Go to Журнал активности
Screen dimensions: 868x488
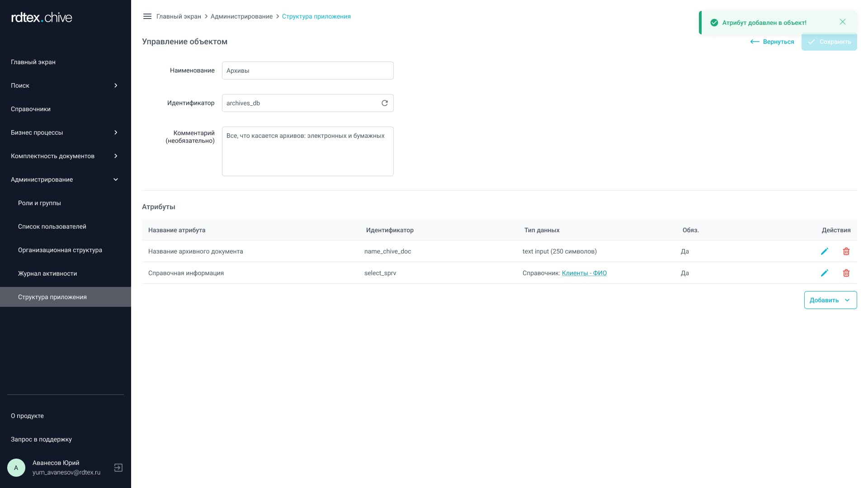pos(47,273)
